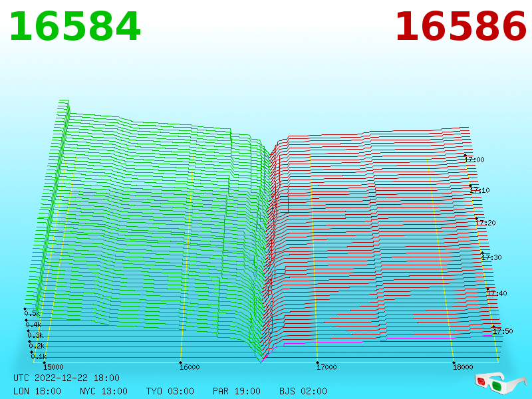Click the 17:40 time axis marker
Viewport: 532px width, 399px height.
click(x=497, y=293)
